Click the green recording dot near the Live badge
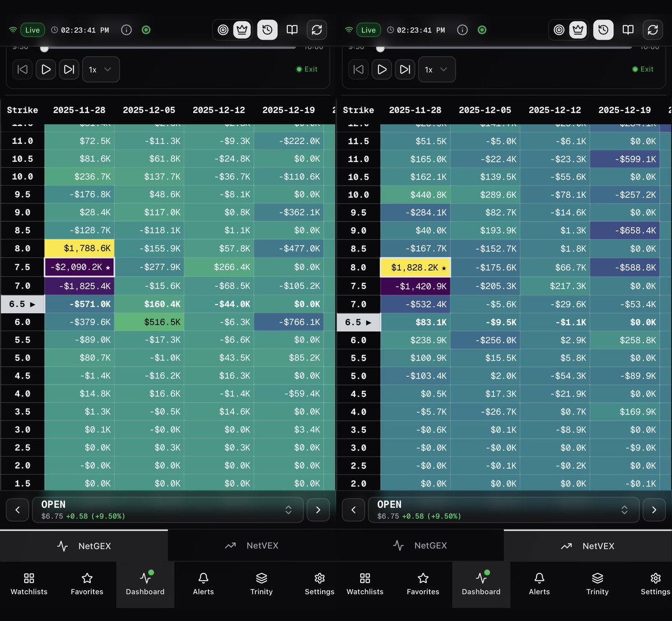Viewport: 672px width, 621px height. click(x=146, y=30)
